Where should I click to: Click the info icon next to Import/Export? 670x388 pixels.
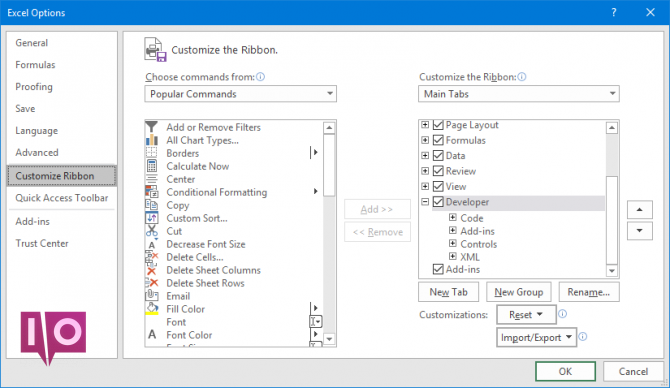pyautogui.click(x=583, y=337)
